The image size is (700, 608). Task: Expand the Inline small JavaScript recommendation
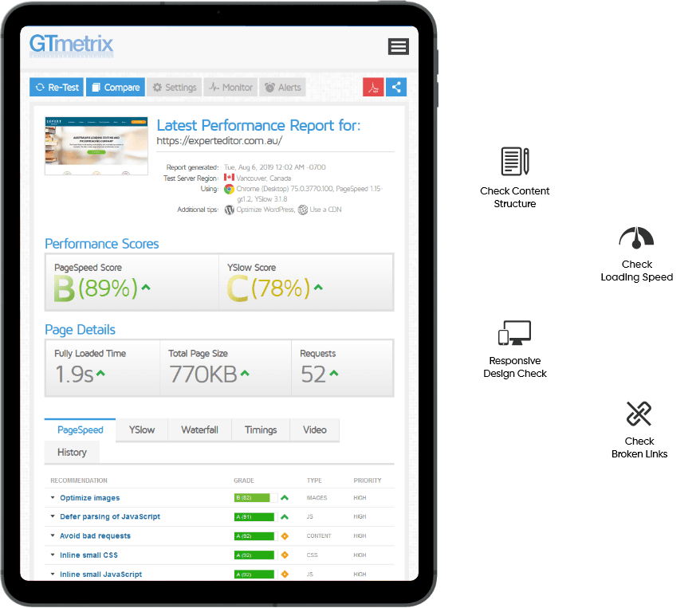[53, 574]
